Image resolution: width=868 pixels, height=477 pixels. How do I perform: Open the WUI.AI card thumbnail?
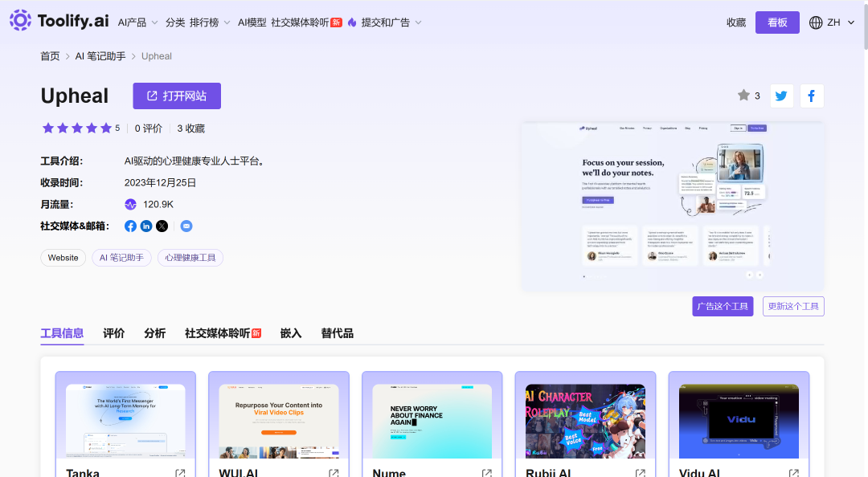[x=279, y=421]
